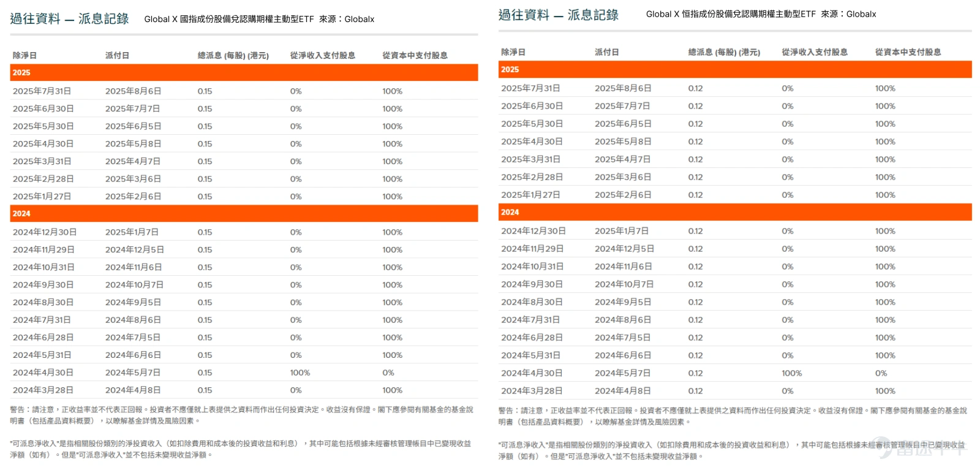
Task: Click 總派息 (每股) header above 0.12 values
Action: pyautogui.click(x=723, y=52)
